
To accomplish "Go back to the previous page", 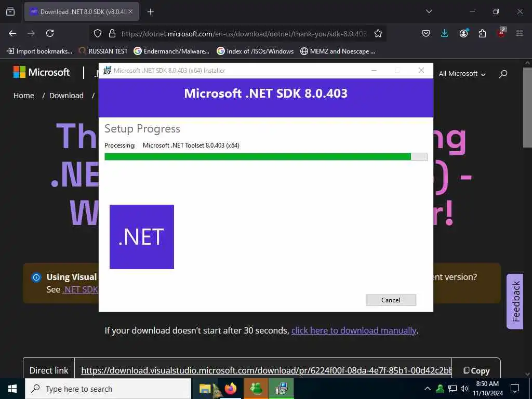I will point(12,33).
